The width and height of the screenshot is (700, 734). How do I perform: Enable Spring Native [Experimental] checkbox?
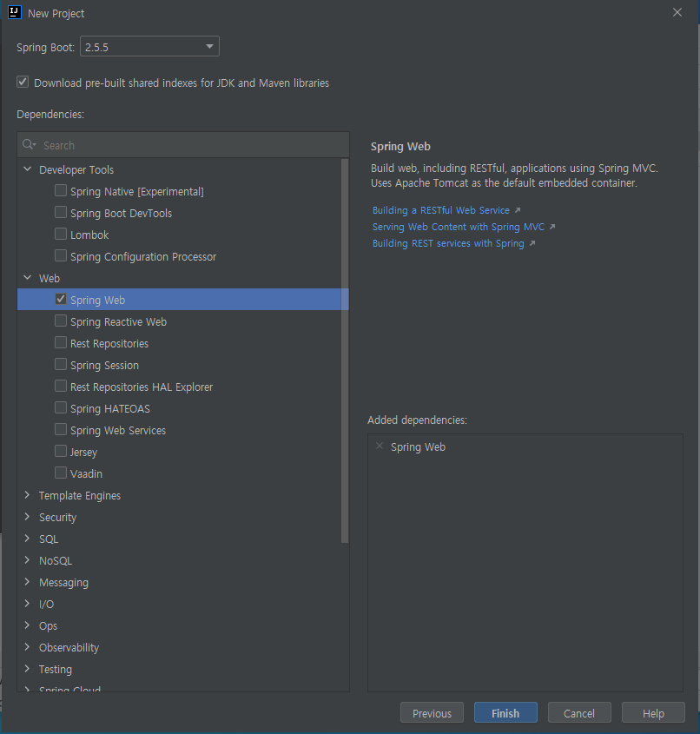tap(61, 190)
